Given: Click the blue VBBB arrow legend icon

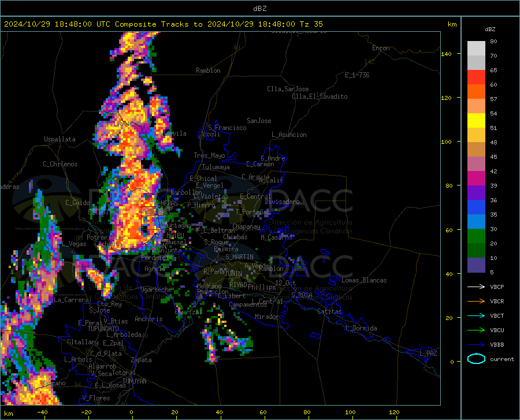Looking at the screenshot, I should (476, 345).
